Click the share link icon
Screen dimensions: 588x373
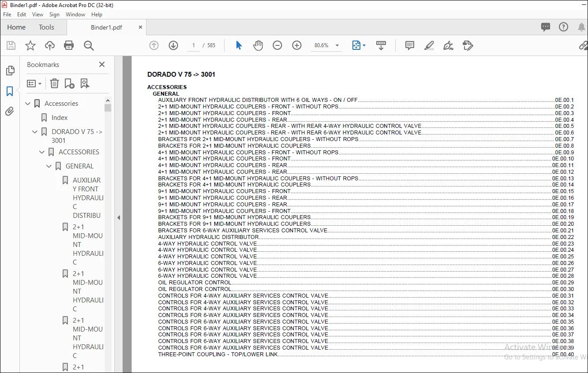(583, 45)
